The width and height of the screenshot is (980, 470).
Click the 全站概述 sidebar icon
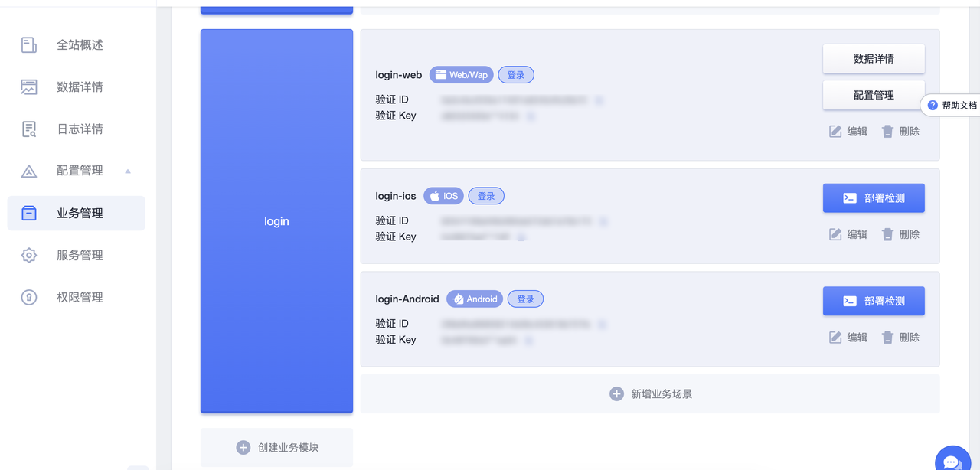pos(29,45)
